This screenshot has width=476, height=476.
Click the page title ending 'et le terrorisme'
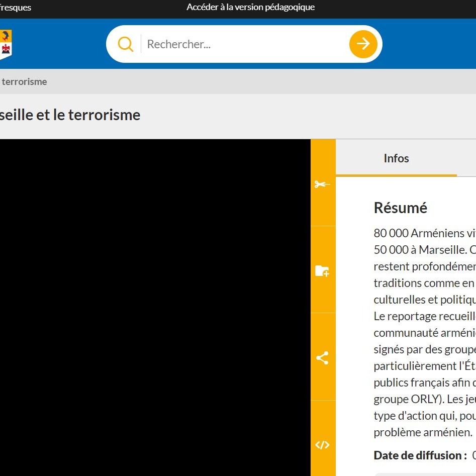click(70, 115)
